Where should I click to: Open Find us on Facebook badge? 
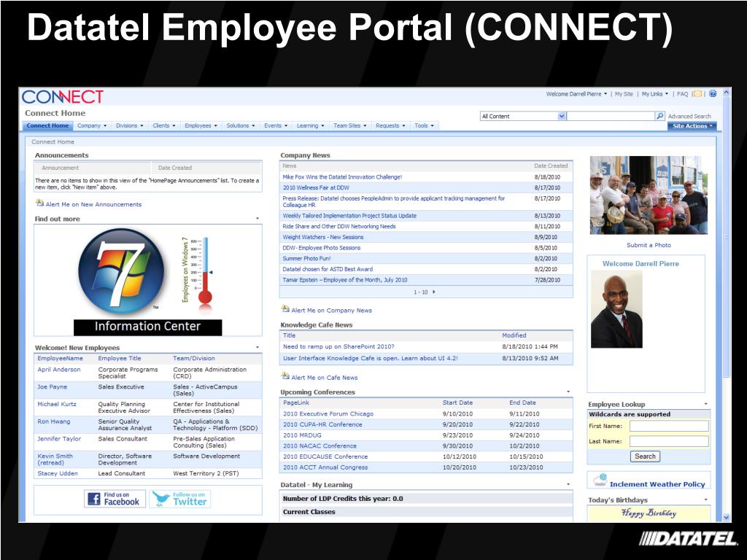pos(115,499)
